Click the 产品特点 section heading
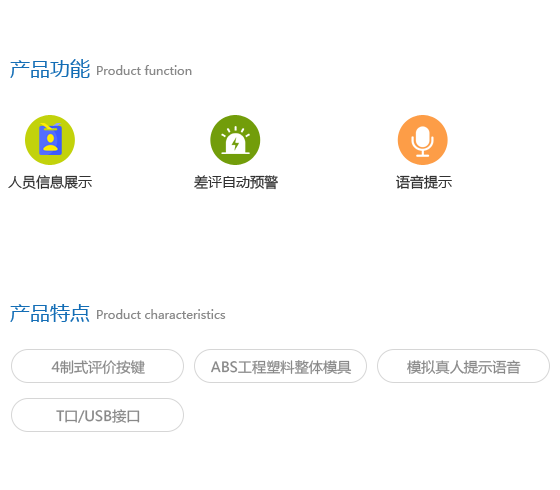The height and width of the screenshot is (490, 560). [x=50, y=313]
